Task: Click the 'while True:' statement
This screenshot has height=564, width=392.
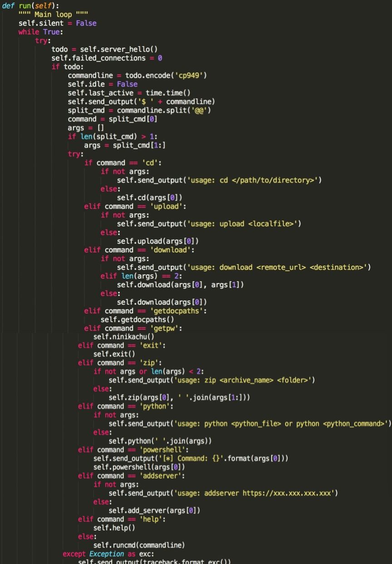Action: tap(40, 32)
